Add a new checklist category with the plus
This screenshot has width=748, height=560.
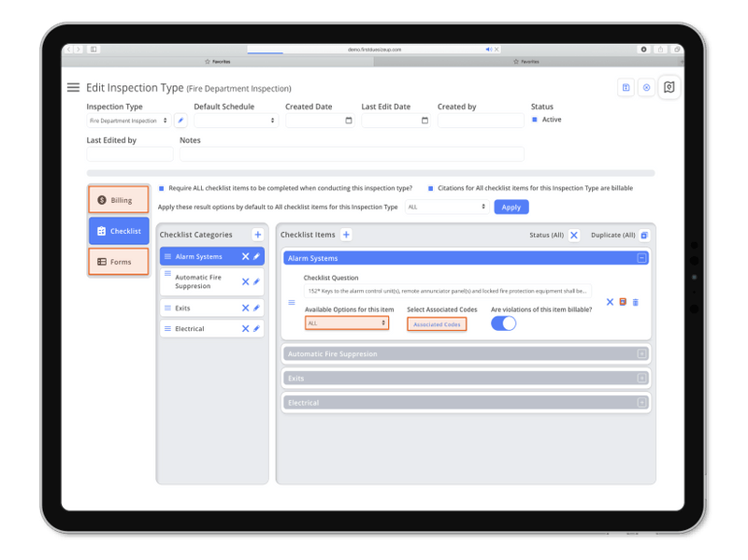(258, 235)
